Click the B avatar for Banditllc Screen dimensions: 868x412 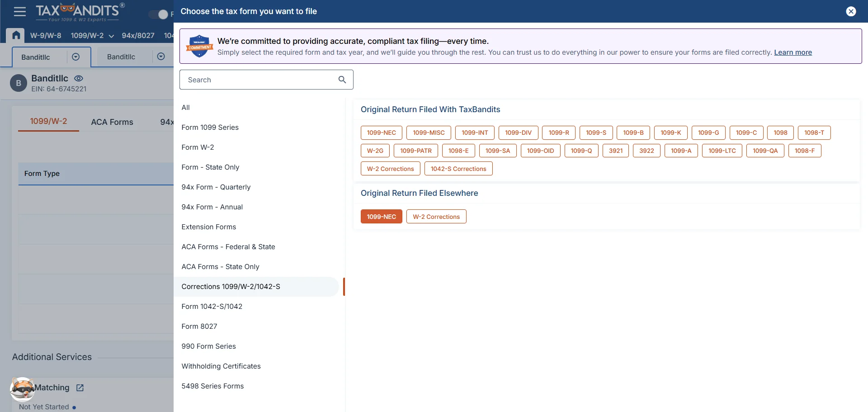(x=19, y=83)
